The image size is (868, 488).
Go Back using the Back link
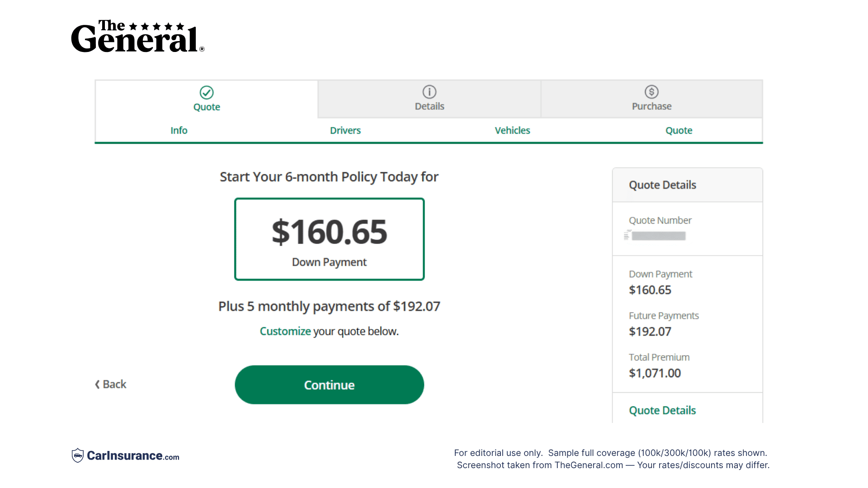pos(110,384)
